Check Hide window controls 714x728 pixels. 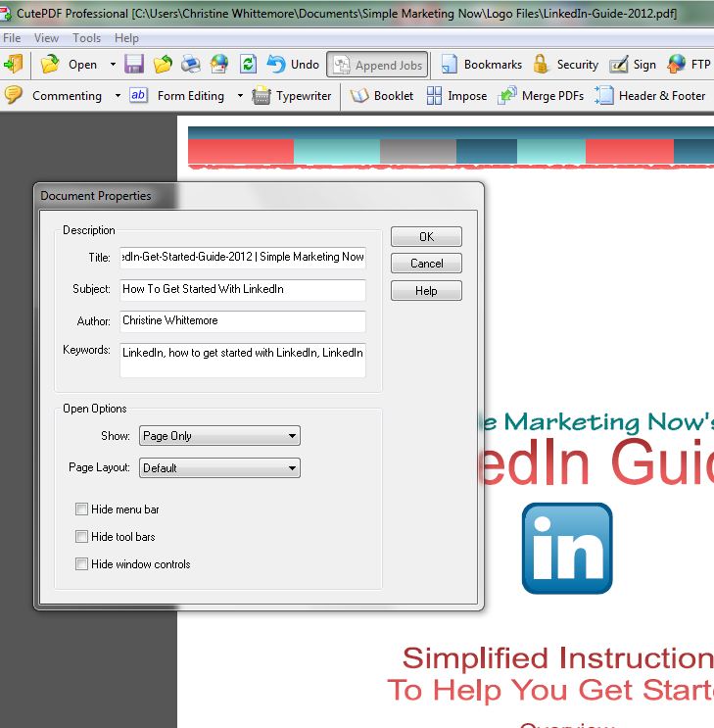(x=81, y=564)
